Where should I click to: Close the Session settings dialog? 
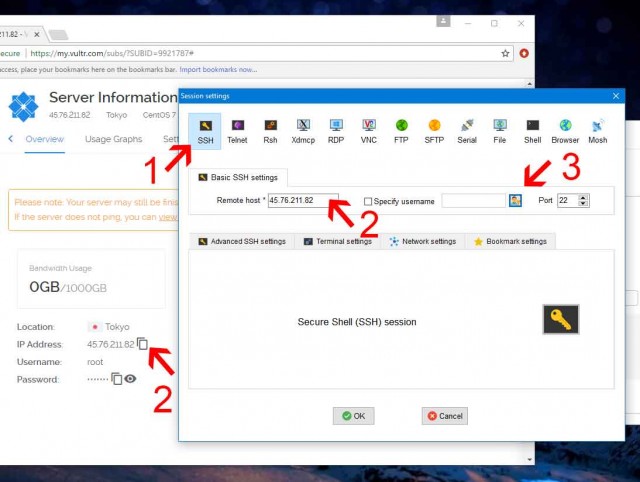pyautogui.click(x=616, y=96)
